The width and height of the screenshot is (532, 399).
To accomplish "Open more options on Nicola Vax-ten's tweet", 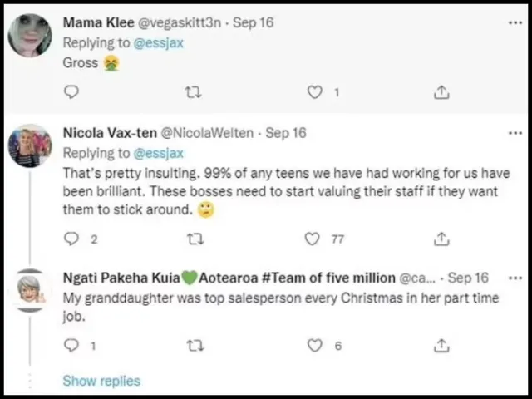I will pos(515,133).
